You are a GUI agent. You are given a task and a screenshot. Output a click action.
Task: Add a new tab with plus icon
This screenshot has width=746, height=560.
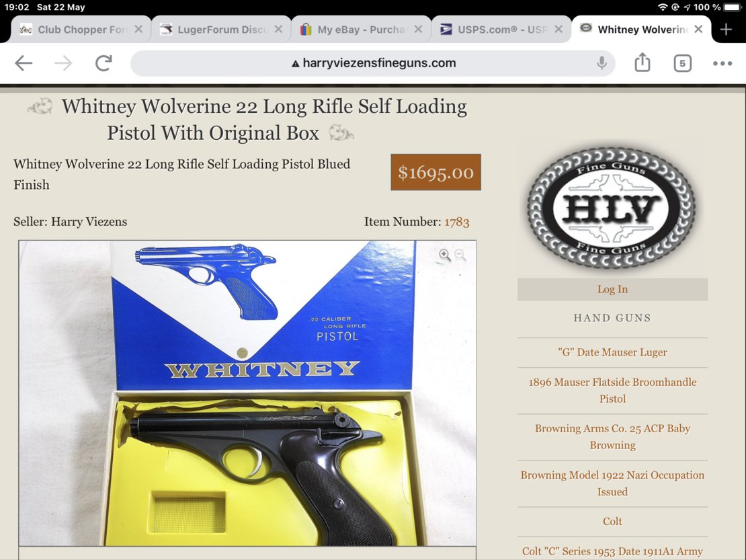[x=726, y=30]
